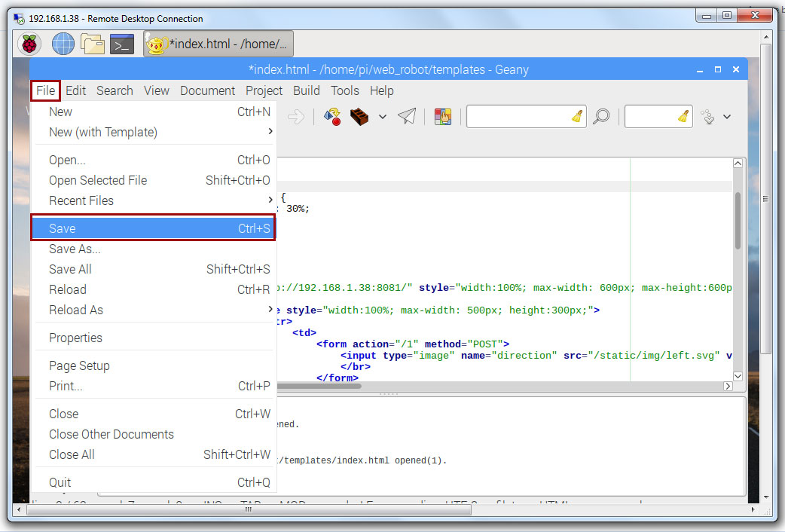Click Reload in the File menu

tap(154, 289)
